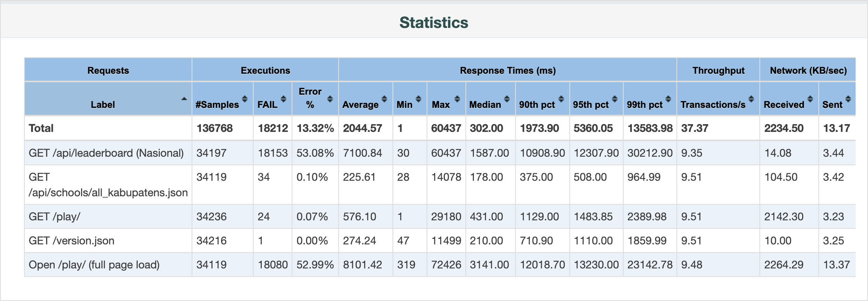This screenshot has height=301, width=868.
Task: Click version.json min value 47
Action: pyautogui.click(x=403, y=241)
